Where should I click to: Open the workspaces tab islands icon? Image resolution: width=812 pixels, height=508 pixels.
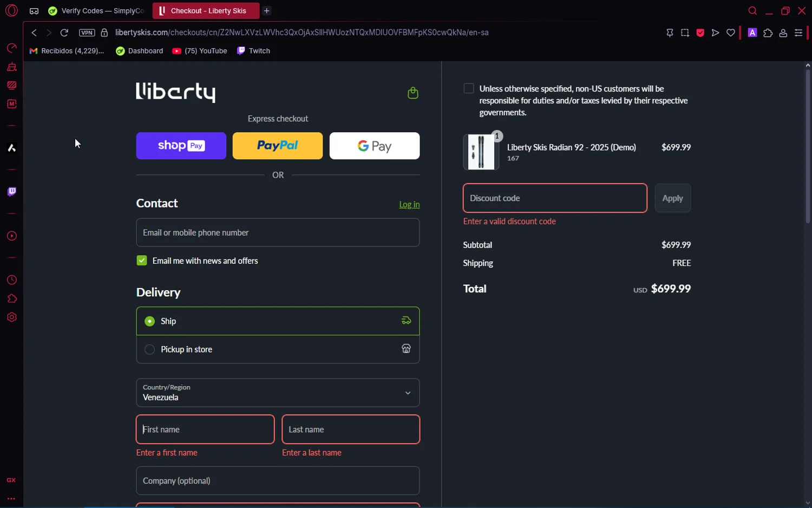34,11
